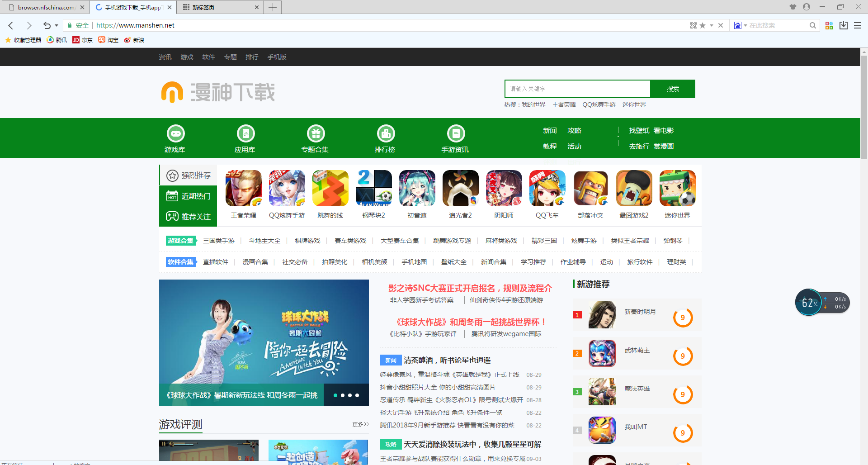Open the browser hamburger menu
The image size is (868, 465).
858,25
